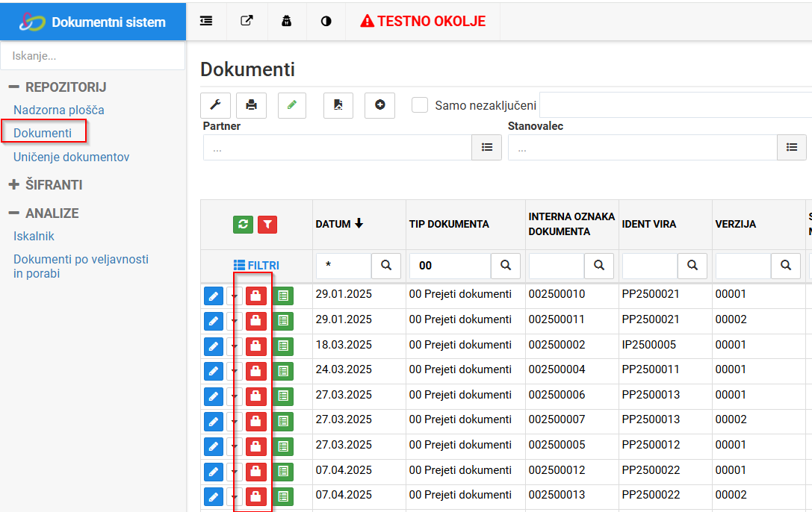This screenshot has width=812, height=512.
Task: Open Uničenje dokumentov menu item
Action: coord(72,157)
